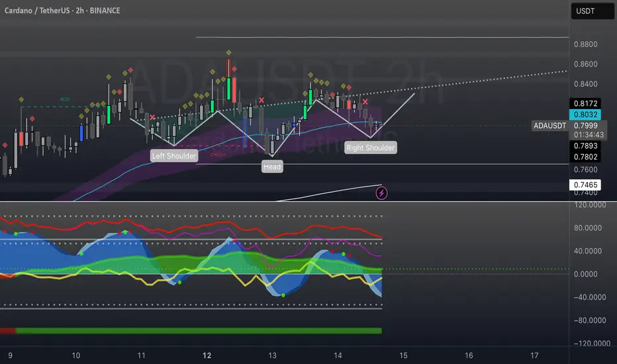Click the 0.7600 price axis label
This screenshot has height=364, width=617.
tap(585, 169)
